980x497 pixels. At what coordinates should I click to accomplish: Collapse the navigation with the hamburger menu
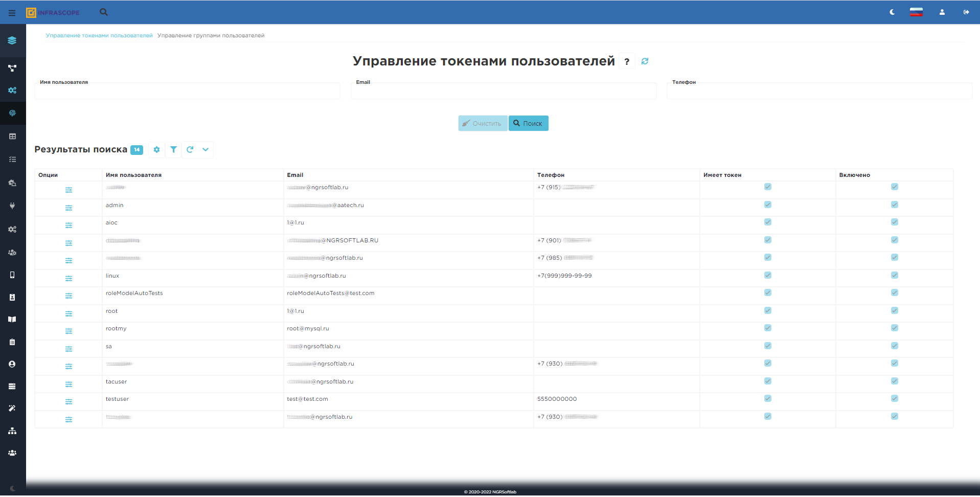coord(11,12)
